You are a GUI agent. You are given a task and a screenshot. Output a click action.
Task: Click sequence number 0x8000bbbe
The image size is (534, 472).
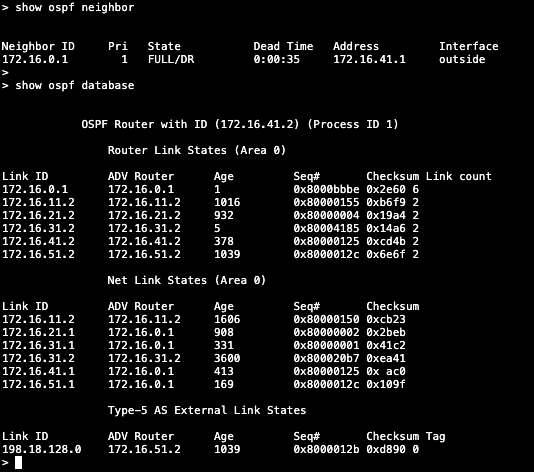point(326,189)
